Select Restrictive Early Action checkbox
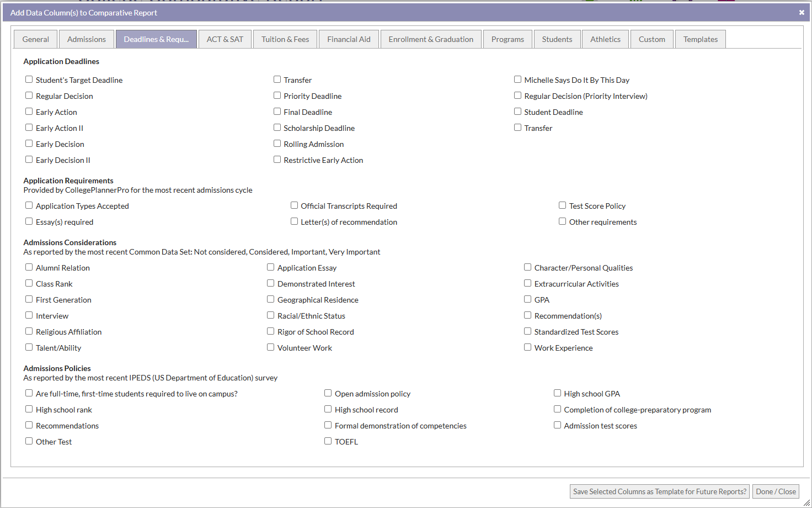 (277, 160)
